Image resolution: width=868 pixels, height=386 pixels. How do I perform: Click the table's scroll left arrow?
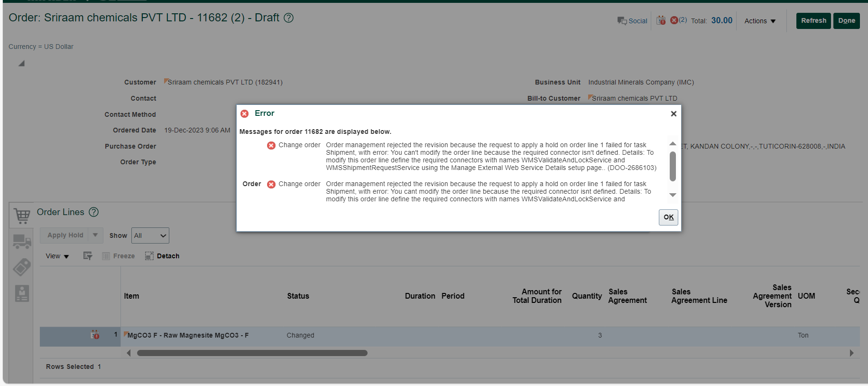(x=129, y=353)
